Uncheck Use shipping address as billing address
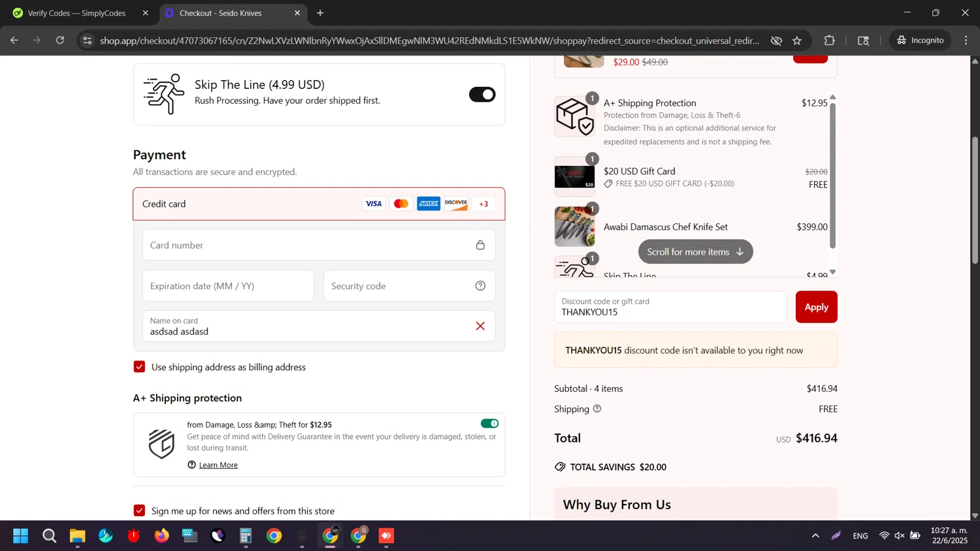This screenshot has height=551, width=980. coord(139,367)
